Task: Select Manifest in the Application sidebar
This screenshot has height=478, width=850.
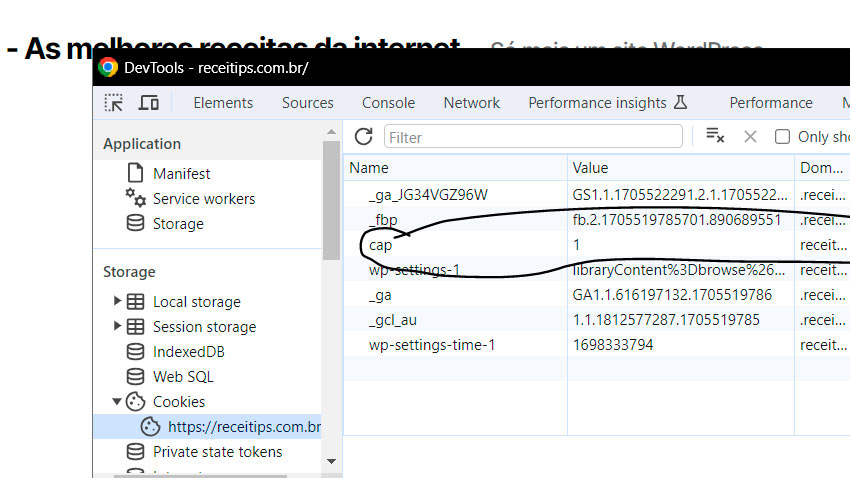Action: (181, 173)
